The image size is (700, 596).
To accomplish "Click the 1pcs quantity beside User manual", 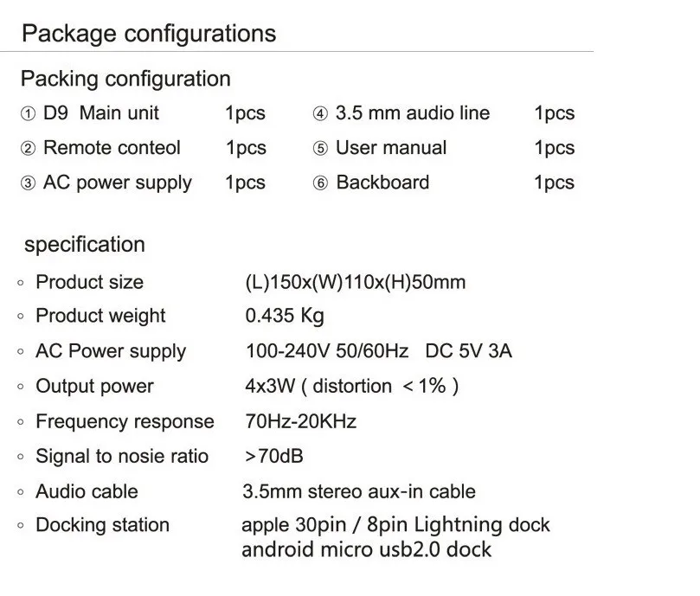I will (x=555, y=148).
